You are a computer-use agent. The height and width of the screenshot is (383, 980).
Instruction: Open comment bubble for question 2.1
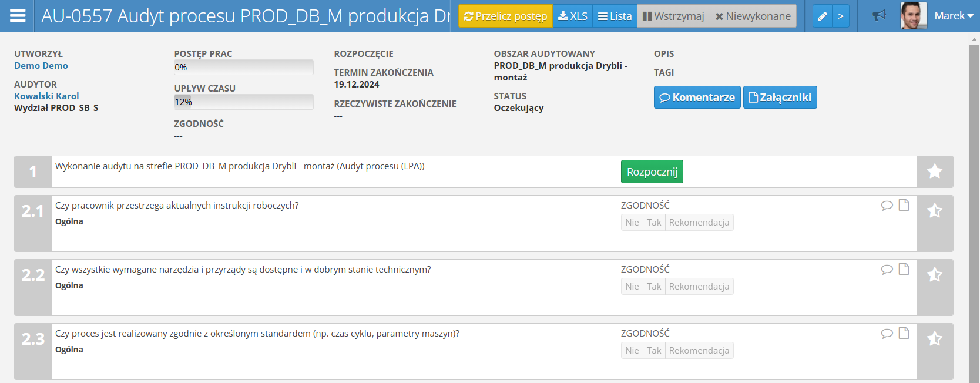click(887, 205)
